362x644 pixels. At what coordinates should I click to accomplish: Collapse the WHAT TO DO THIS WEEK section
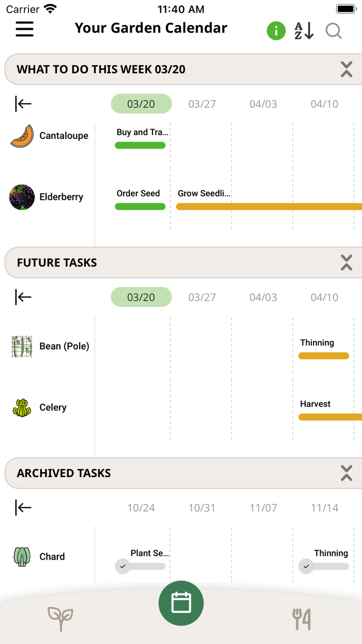coord(346,69)
